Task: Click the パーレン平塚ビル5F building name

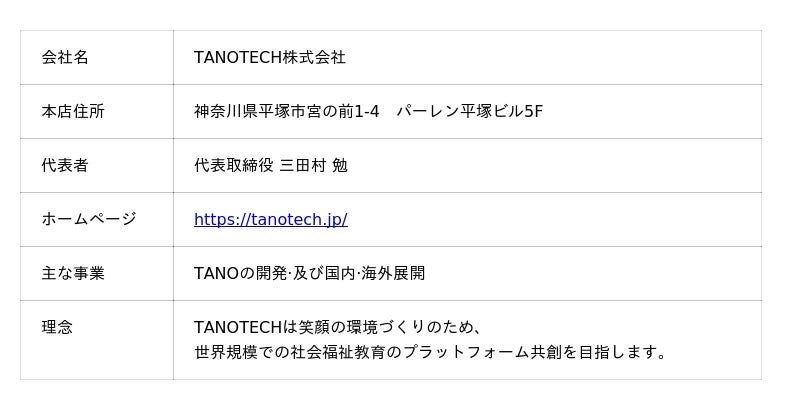Action: tap(469, 112)
